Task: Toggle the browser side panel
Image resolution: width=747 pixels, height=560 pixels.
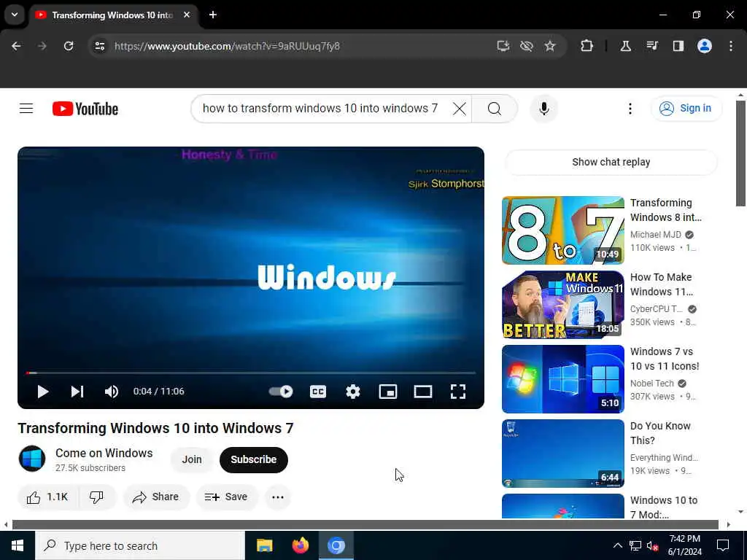Action: point(678,46)
